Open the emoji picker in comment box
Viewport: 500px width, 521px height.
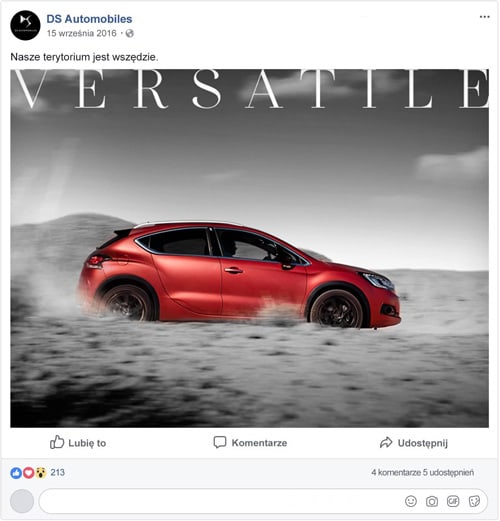pos(411,501)
